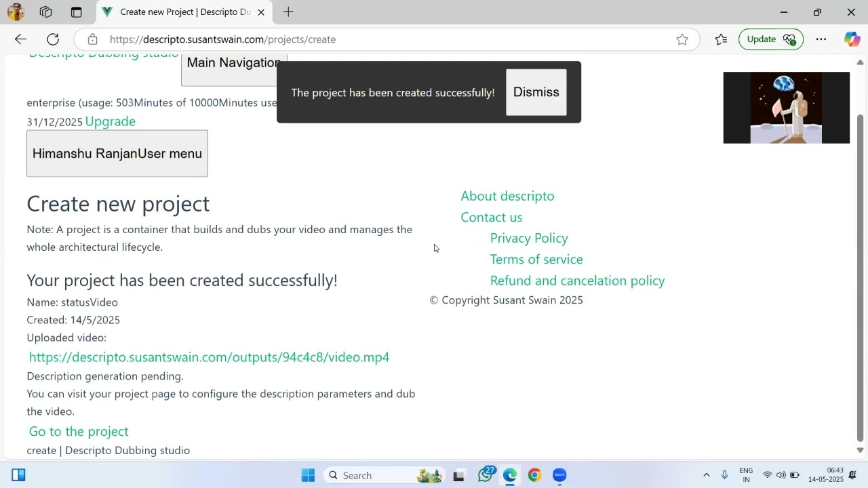Viewport: 868px width, 488px height.
Task: Open browser settings three-dot menu
Action: coord(821,39)
